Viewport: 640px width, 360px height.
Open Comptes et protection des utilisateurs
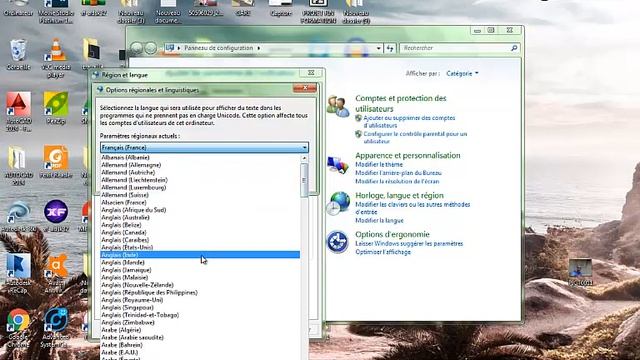tap(400, 103)
